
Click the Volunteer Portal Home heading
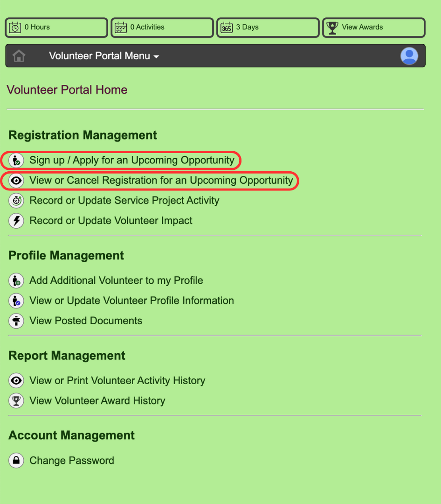(x=67, y=90)
